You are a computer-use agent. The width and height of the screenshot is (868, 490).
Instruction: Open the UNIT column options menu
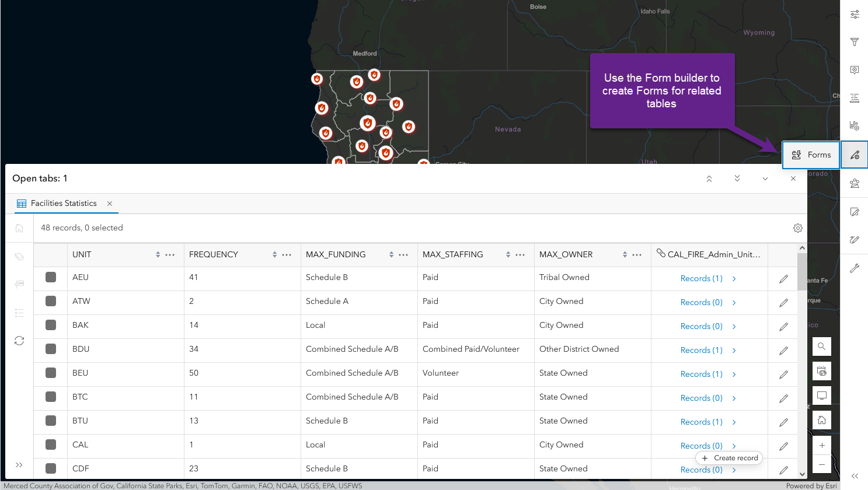click(x=170, y=255)
